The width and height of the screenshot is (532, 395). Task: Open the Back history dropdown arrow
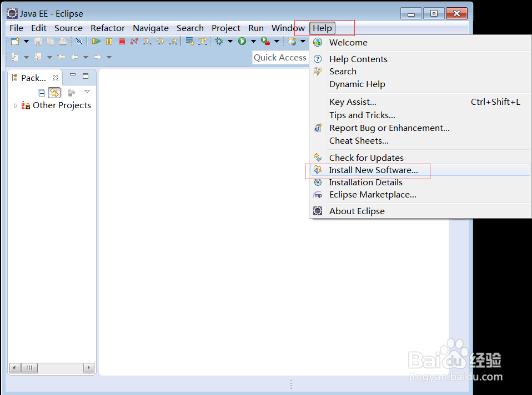tap(86, 57)
